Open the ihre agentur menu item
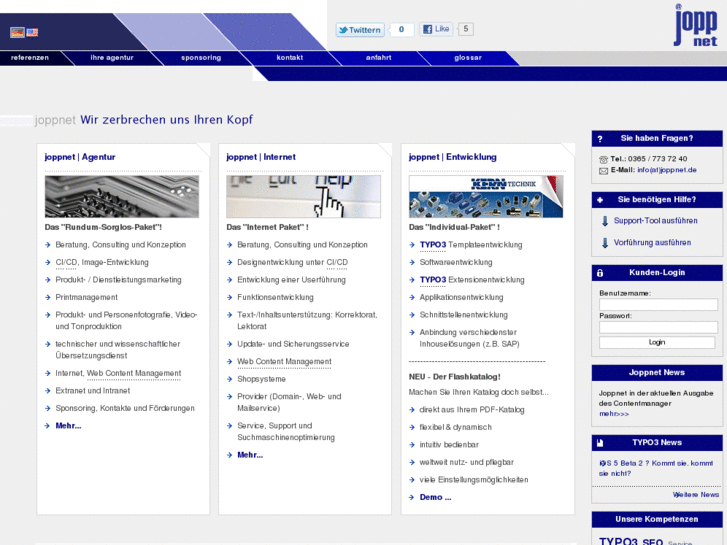Screen dimensions: 727x545 tap(112, 58)
